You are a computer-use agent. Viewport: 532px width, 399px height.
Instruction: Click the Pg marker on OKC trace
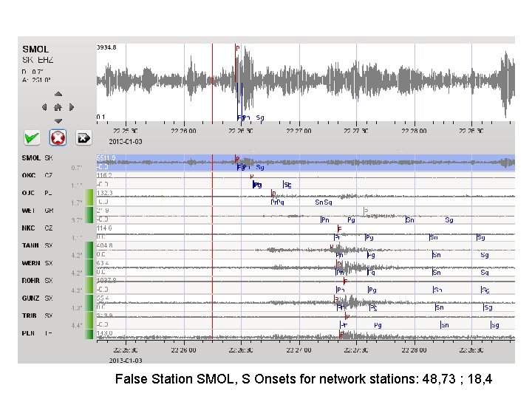[257, 185]
